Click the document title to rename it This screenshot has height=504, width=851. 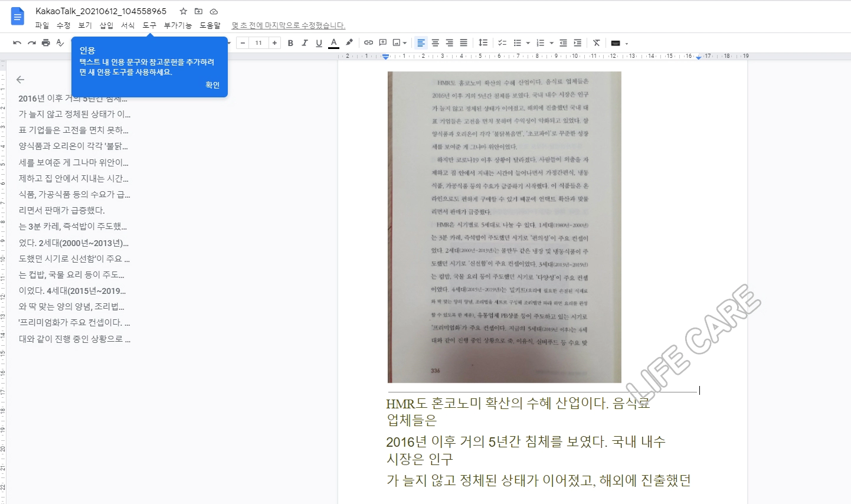(x=101, y=11)
